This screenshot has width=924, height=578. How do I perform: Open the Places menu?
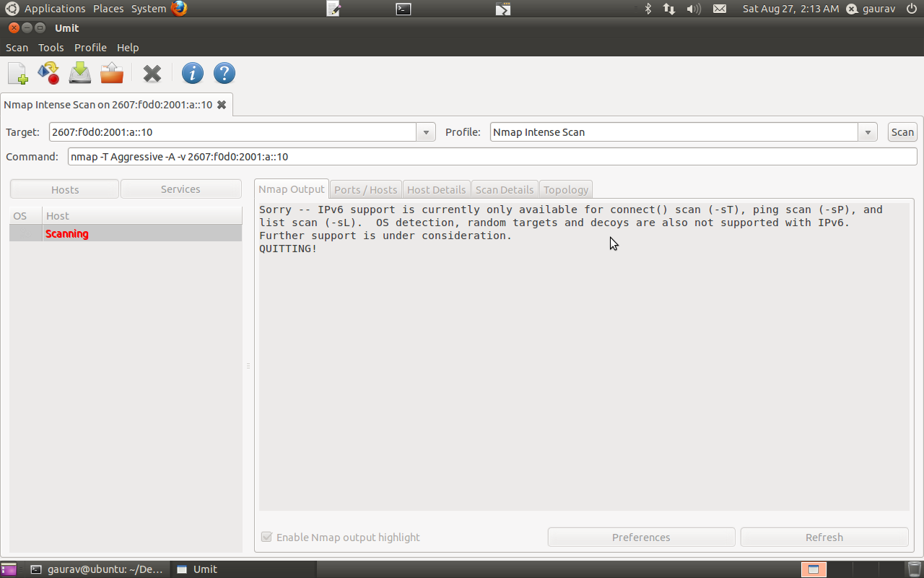point(108,9)
